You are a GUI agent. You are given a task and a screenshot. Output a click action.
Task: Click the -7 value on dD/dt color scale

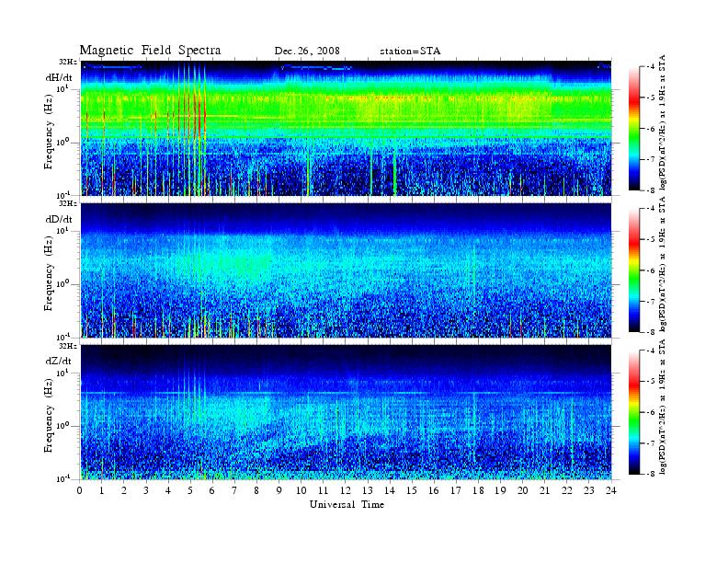click(x=651, y=302)
